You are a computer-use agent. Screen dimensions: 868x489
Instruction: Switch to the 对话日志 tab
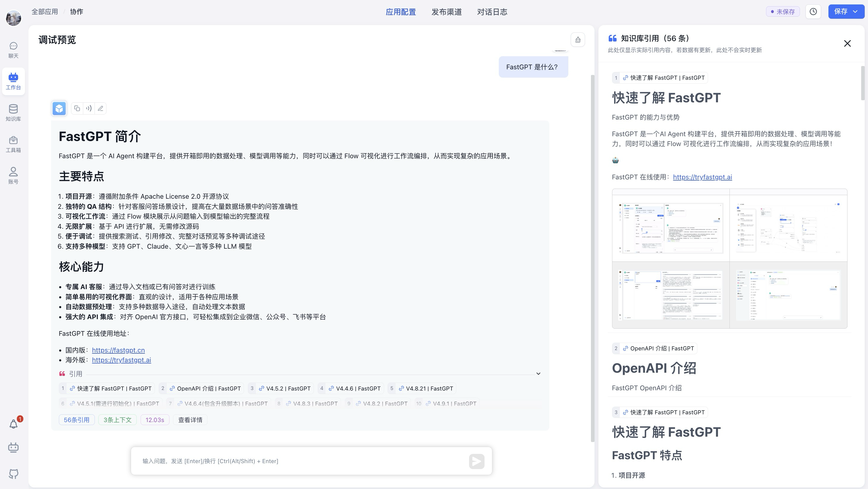pyautogui.click(x=492, y=12)
